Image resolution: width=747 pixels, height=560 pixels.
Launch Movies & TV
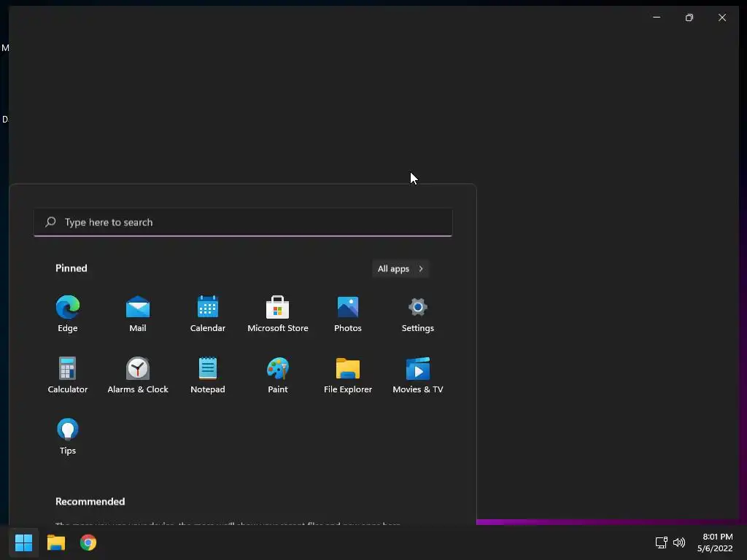point(418,376)
